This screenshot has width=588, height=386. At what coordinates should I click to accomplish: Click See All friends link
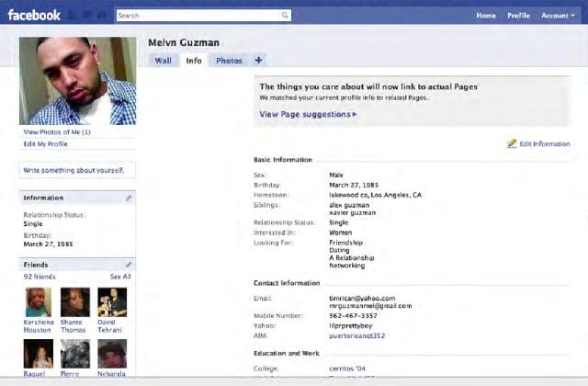pos(120,277)
